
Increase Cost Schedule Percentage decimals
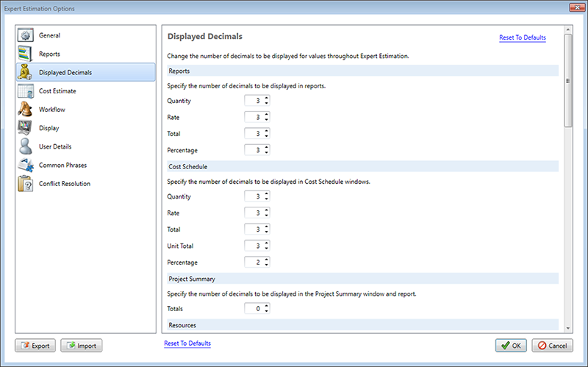point(267,259)
